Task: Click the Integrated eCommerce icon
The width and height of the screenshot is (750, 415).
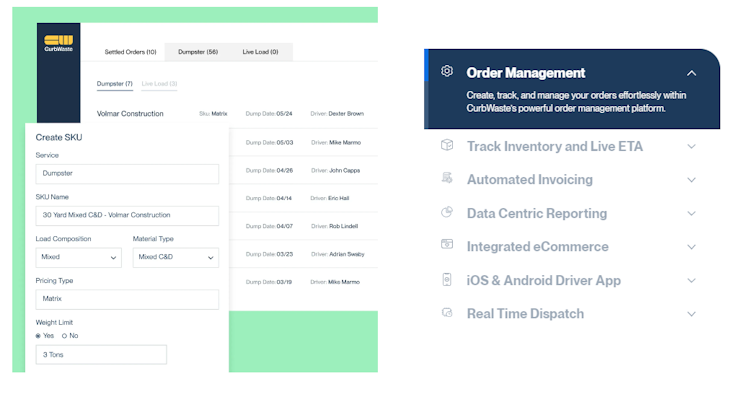Action: [x=447, y=244]
